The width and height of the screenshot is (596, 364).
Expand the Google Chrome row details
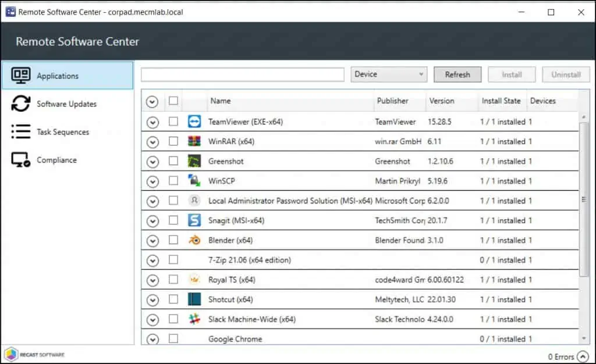(152, 339)
